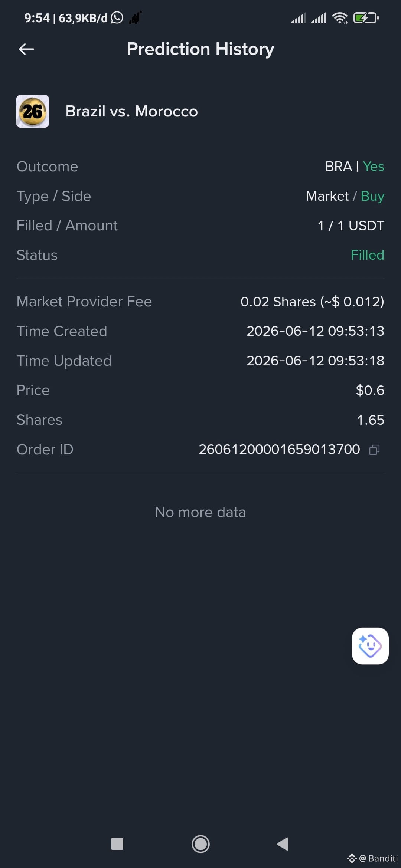Select the Order ID number text

[279, 450]
